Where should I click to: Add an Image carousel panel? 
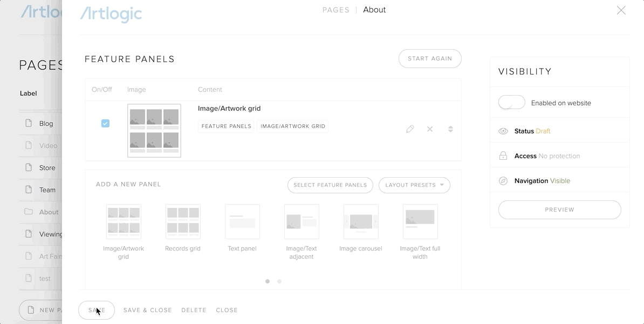click(x=361, y=221)
